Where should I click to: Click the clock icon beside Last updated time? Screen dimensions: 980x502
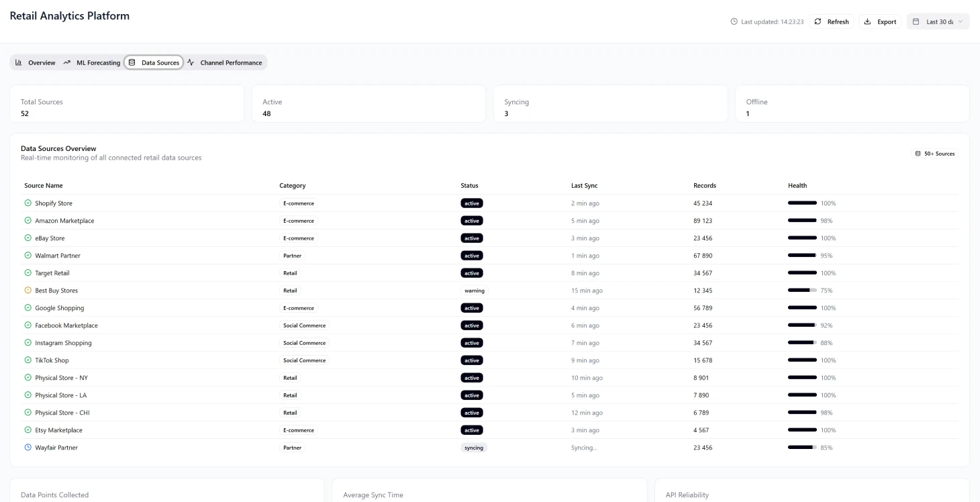click(x=733, y=21)
